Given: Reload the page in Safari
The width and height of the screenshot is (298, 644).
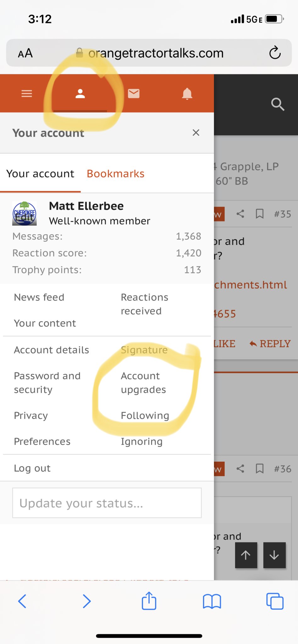Looking at the screenshot, I should pyautogui.click(x=275, y=53).
